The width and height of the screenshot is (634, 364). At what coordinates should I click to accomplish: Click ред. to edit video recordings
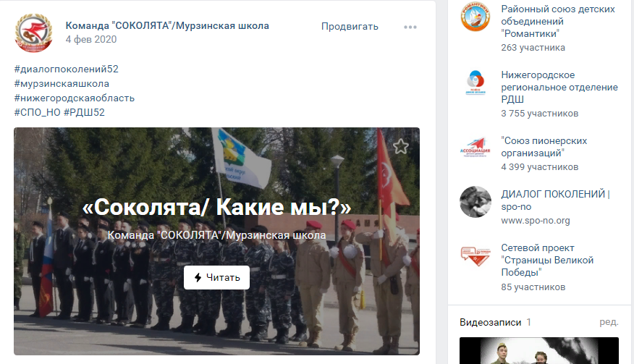tap(609, 322)
